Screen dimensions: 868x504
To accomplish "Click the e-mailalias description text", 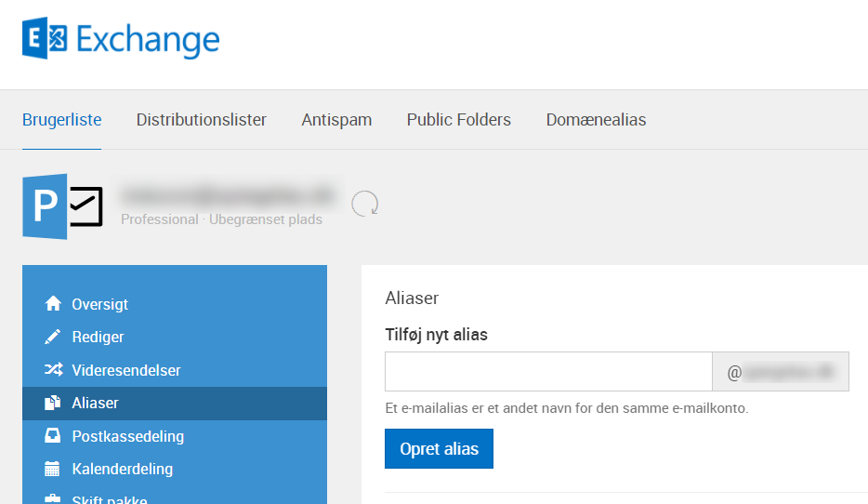I will tap(567, 408).
